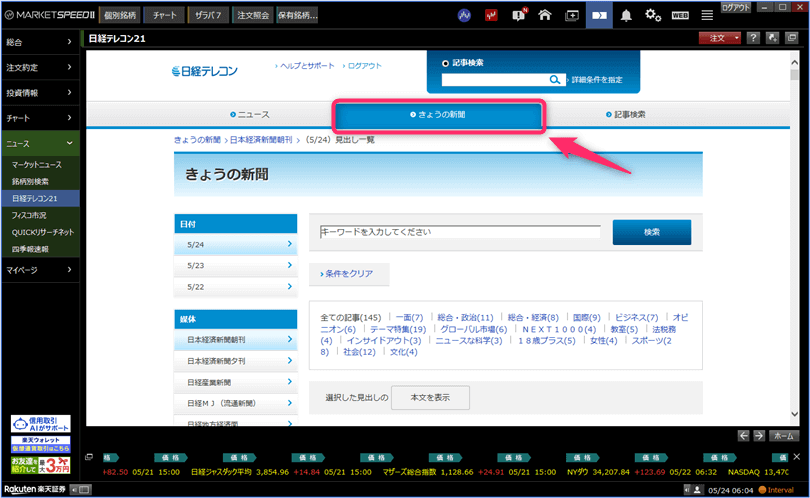This screenshot has height=498, width=810.
Task: Open the 保有銘柄 top tab
Action: (x=298, y=15)
